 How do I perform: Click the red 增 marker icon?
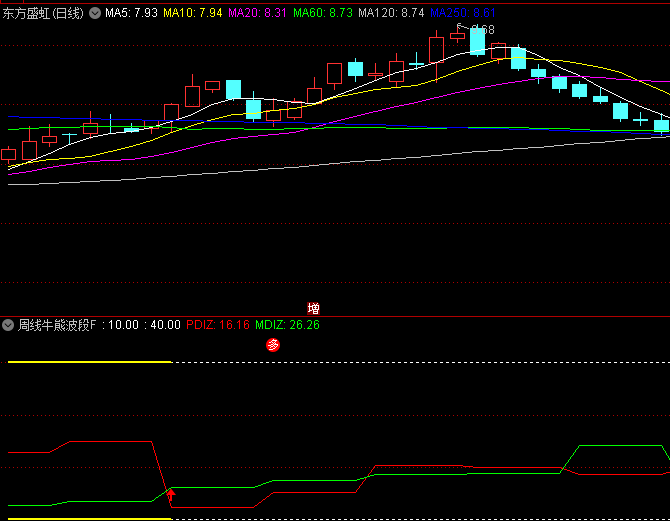point(313,309)
